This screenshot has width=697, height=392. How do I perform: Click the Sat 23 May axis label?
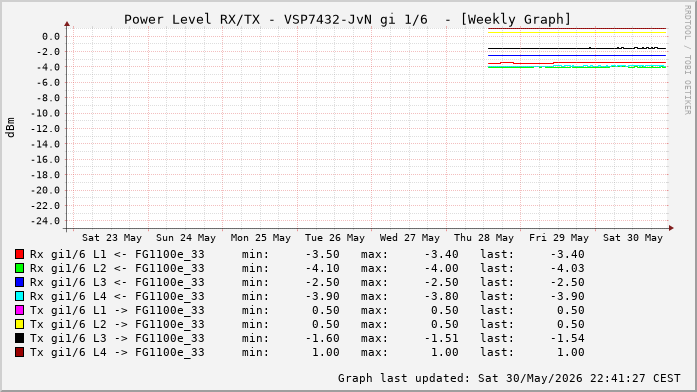point(112,238)
